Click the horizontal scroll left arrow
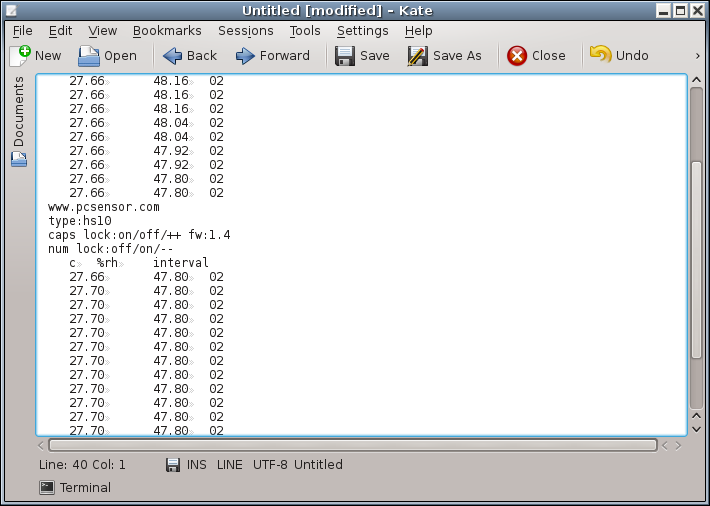 click(x=41, y=446)
